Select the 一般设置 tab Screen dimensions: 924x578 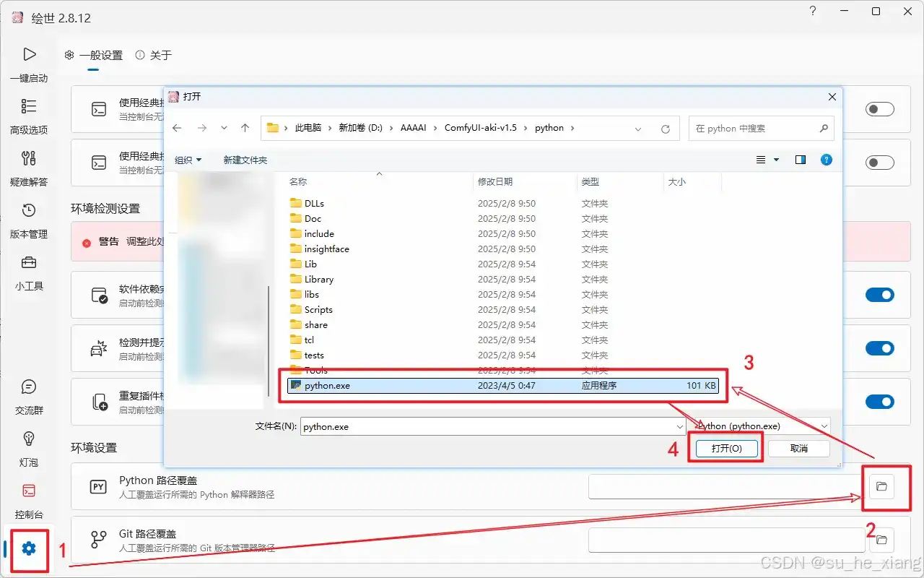pos(103,55)
